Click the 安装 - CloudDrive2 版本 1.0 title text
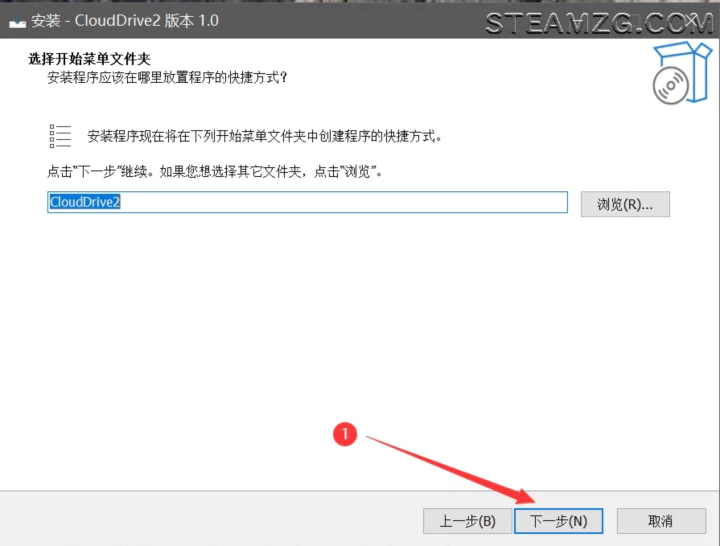The image size is (720, 546). coord(125,21)
